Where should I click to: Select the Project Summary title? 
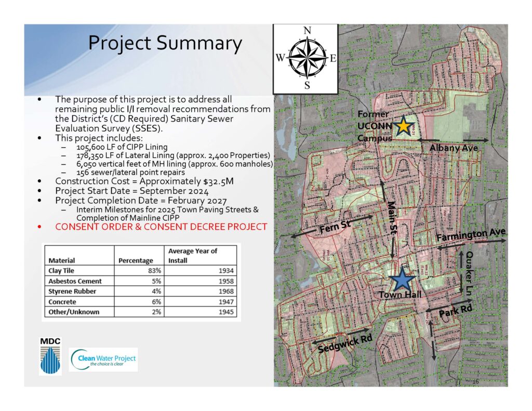165,43
